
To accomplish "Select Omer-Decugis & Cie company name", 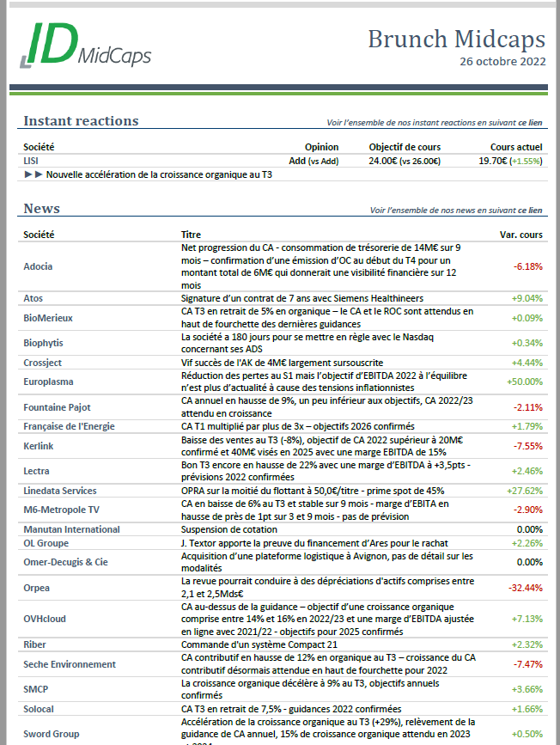I will [65, 563].
